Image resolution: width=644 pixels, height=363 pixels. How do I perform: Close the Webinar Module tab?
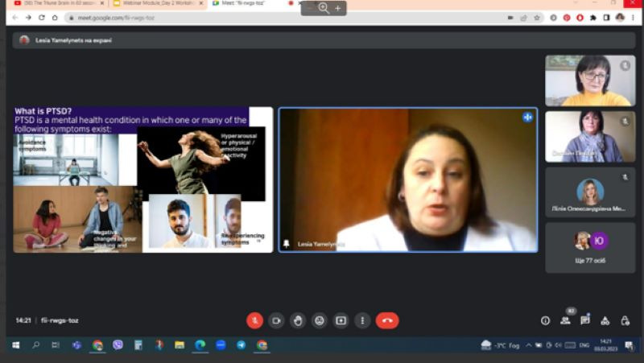200,3
